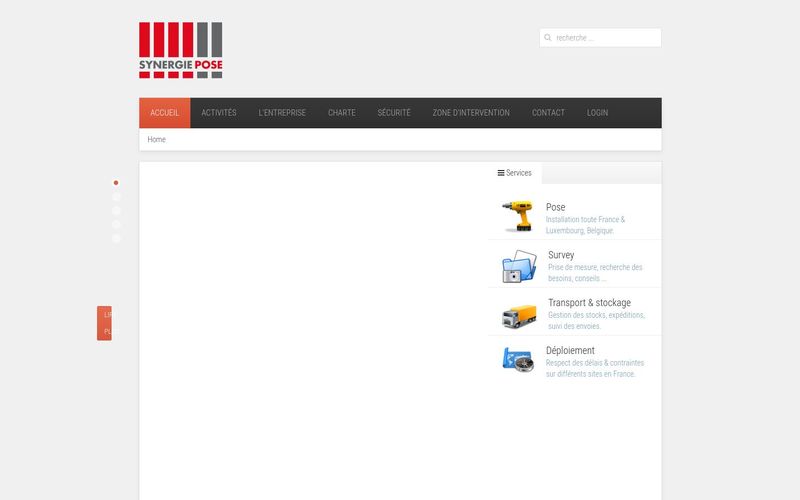Select the second slider navigation dot

pos(116,197)
